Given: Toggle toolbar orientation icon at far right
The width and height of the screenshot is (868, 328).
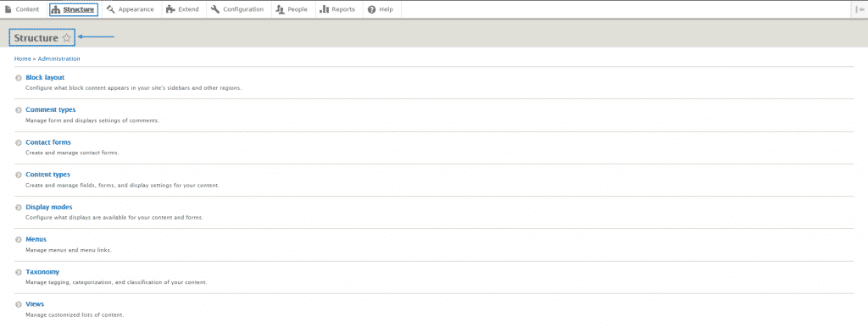Looking at the screenshot, I should point(861,9).
